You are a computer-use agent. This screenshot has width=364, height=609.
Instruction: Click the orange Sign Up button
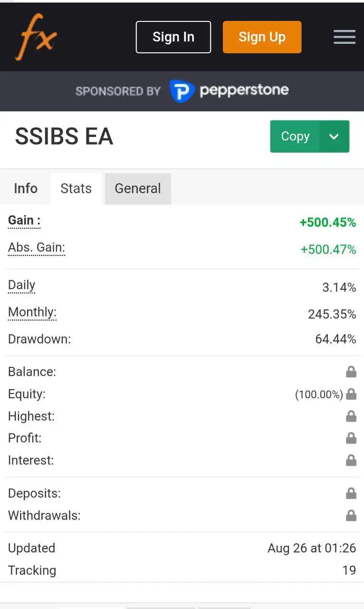[x=262, y=37]
